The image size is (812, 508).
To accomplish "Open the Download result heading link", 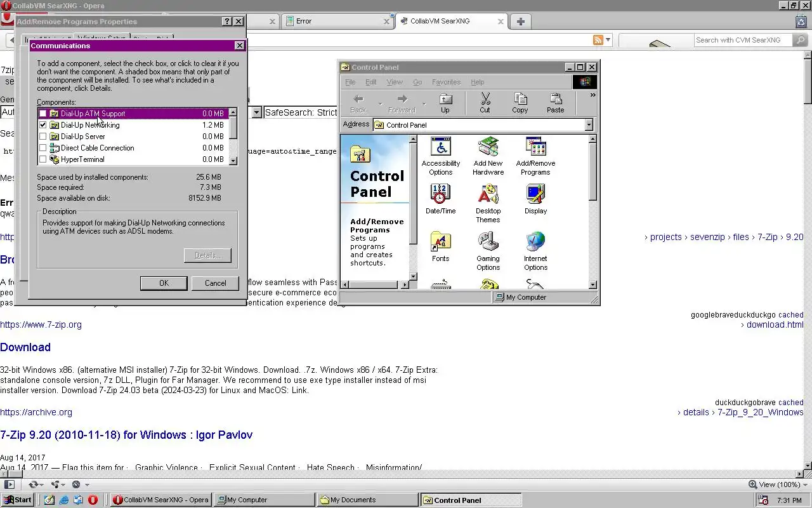I will pyautogui.click(x=25, y=347).
